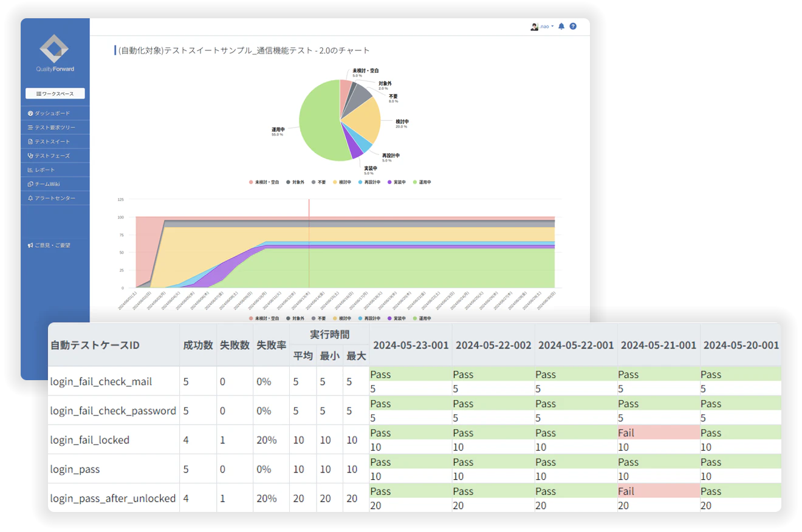
Task: Toggle 検討中 series in pie chart legend
Action: coord(341,182)
